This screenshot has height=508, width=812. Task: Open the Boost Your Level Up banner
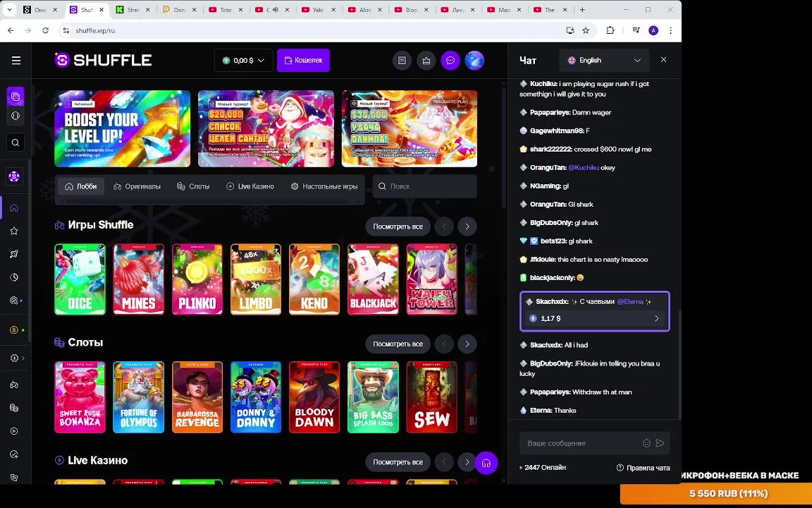click(122, 128)
